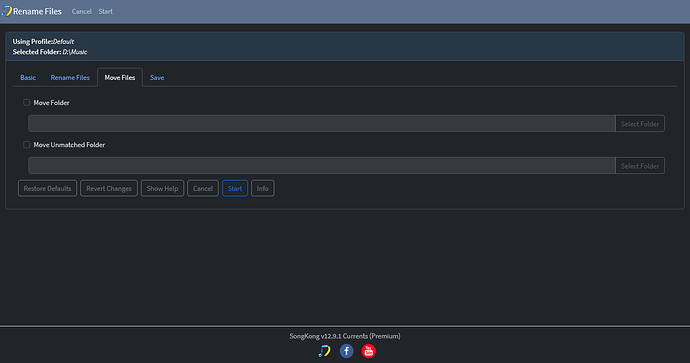
Task: Open the Save tab
Action: pyautogui.click(x=157, y=77)
